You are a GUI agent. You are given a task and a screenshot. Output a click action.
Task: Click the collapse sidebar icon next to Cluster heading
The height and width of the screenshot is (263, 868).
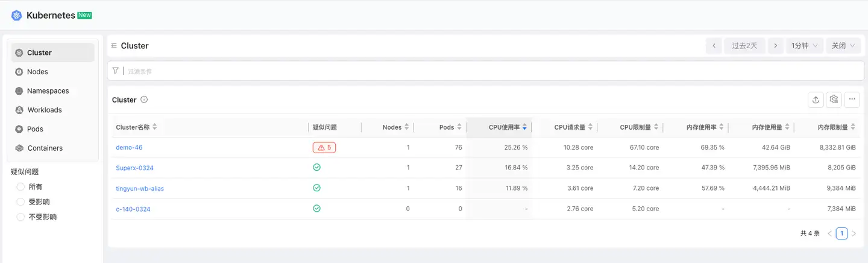point(114,46)
